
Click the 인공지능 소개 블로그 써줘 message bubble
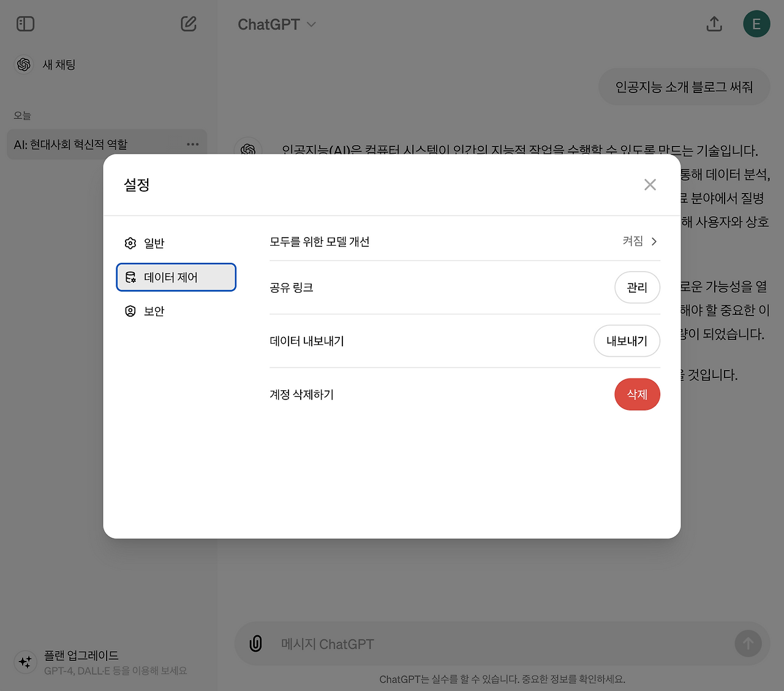tap(684, 87)
